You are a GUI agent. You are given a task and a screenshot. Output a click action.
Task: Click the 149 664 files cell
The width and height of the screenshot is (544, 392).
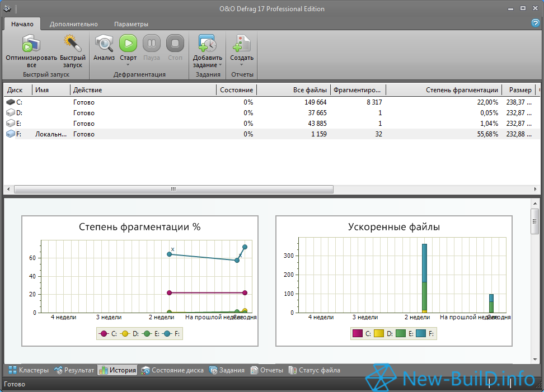point(315,102)
